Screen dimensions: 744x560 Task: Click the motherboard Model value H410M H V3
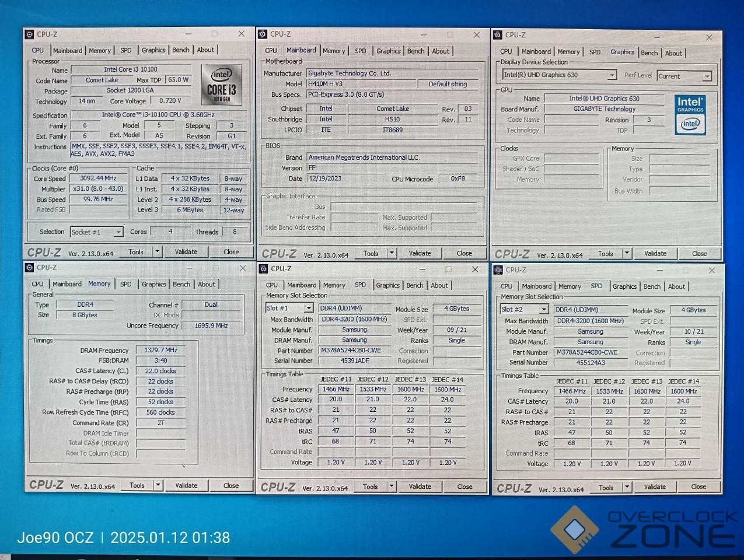point(361,84)
